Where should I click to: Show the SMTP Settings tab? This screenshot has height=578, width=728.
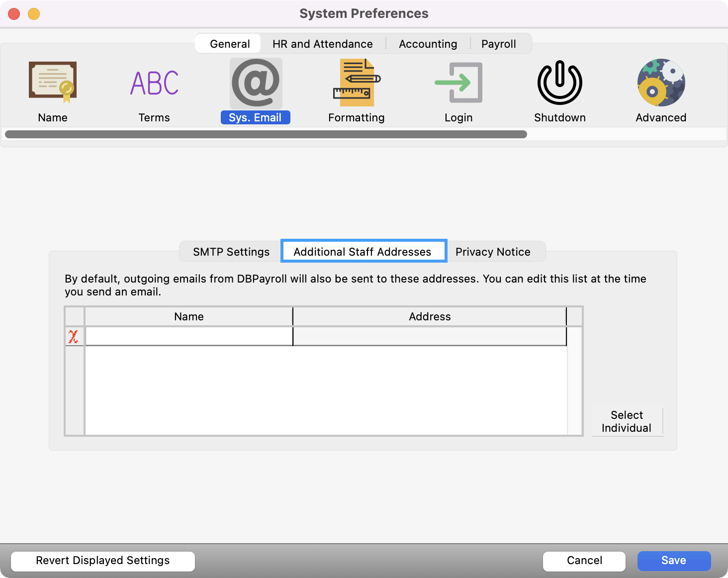[231, 252]
